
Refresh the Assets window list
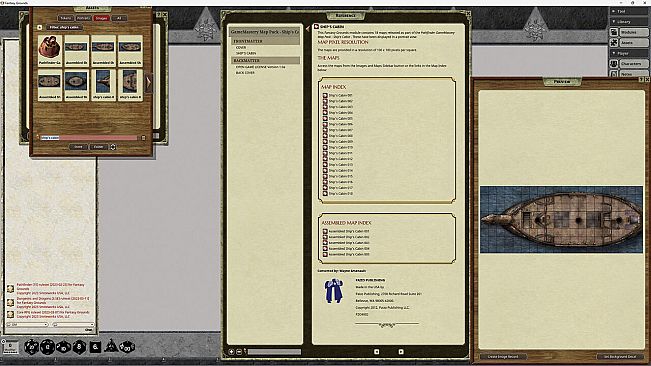113,147
